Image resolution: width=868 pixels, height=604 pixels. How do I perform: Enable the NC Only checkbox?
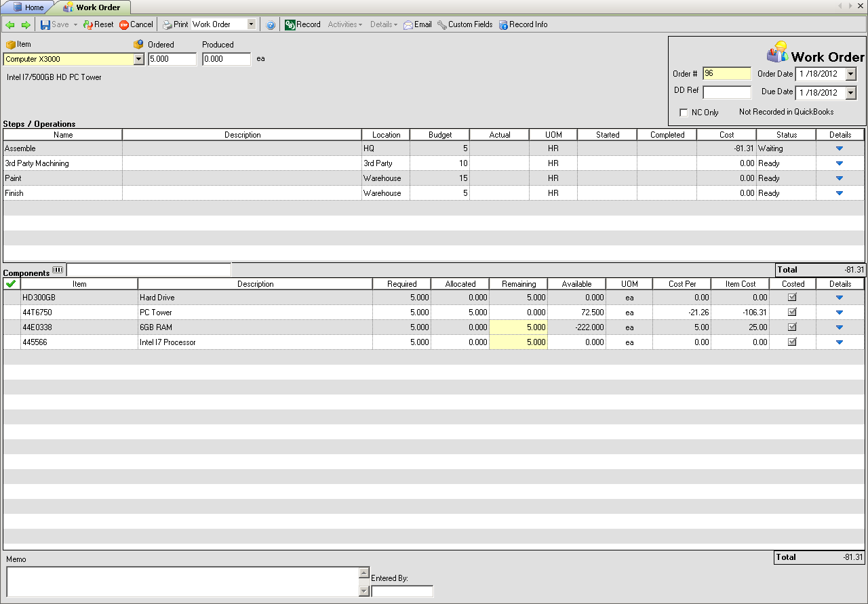click(684, 113)
